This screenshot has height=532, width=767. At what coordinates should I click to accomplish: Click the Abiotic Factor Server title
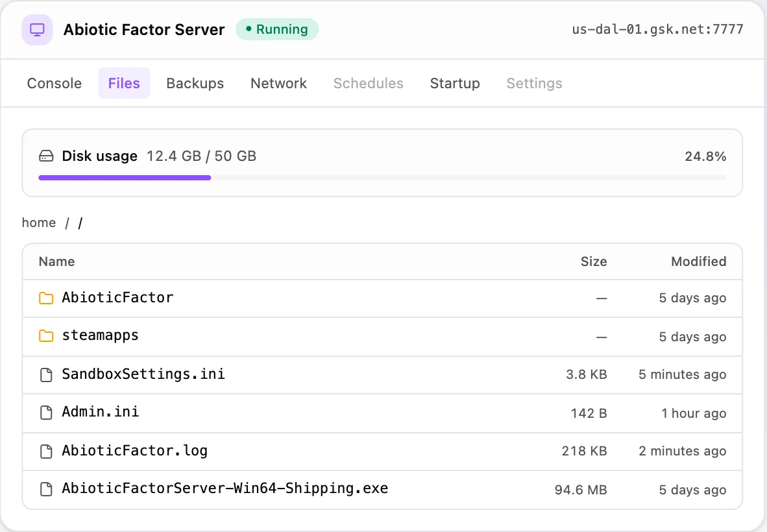pyautogui.click(x=144, y=29)
